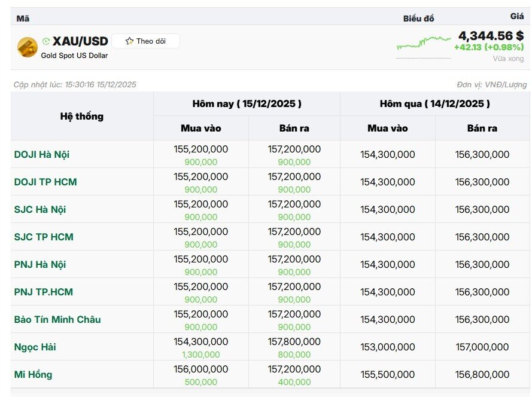532x397 pixels.
Task: Open the XAU/USD symbol title
Action: (x=80, y=41)
